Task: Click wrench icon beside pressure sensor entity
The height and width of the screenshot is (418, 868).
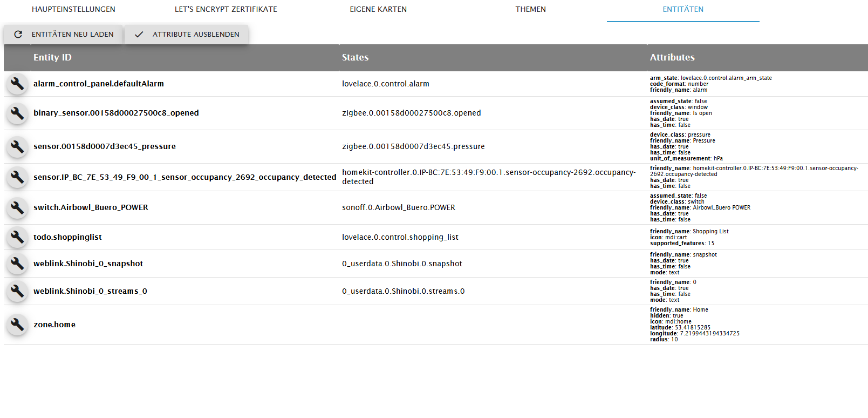Action: tap(17, 146)
